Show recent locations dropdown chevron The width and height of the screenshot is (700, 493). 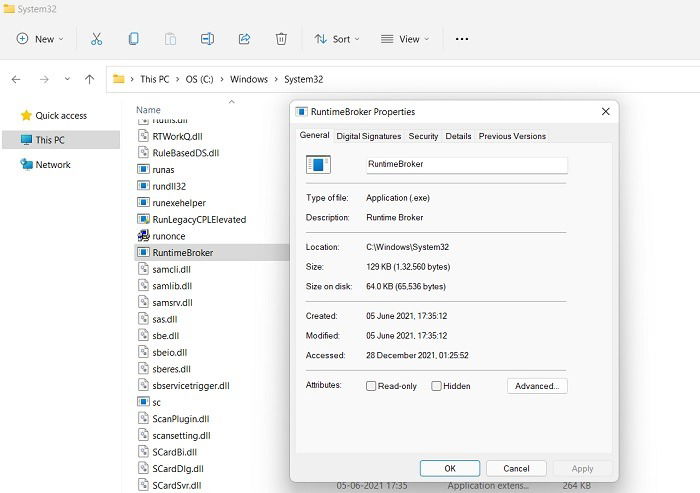[x=67, y=79]
